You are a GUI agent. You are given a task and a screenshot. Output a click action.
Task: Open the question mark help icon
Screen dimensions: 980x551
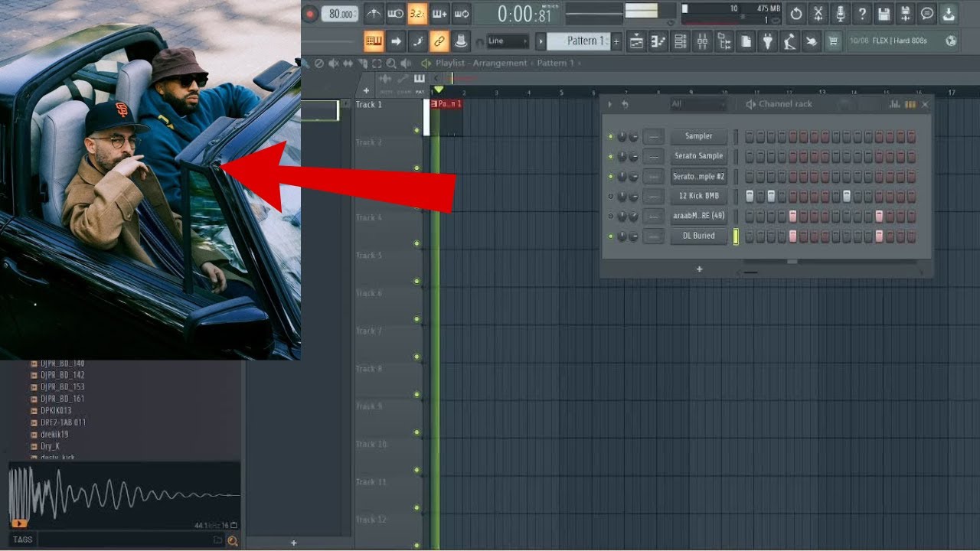862,14
